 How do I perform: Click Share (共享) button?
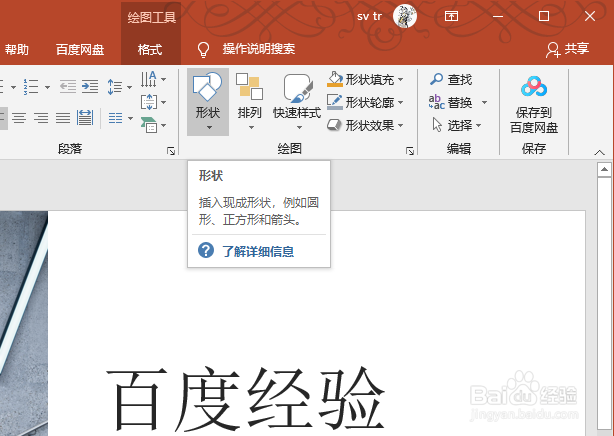pyautogui.click(x=568, y=49)
